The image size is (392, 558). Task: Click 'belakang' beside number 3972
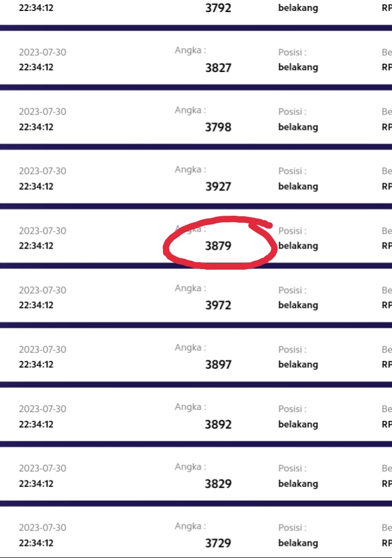click(x=298, y=305)
